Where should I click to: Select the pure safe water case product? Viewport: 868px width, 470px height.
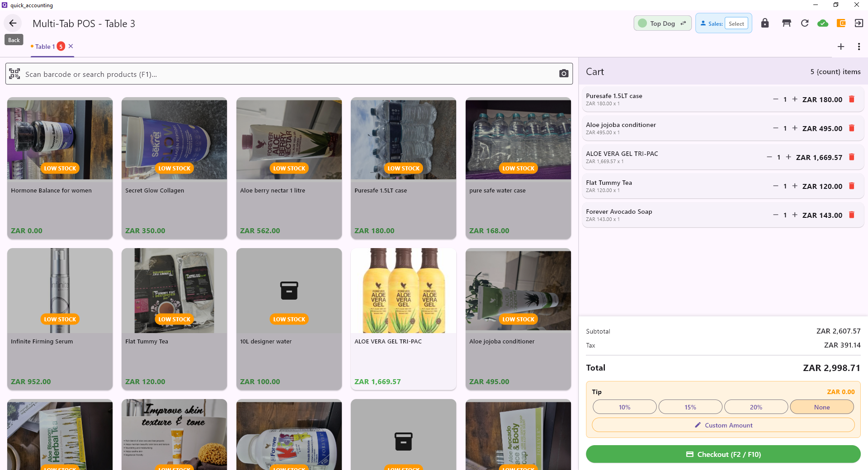(x=518, y=168)
